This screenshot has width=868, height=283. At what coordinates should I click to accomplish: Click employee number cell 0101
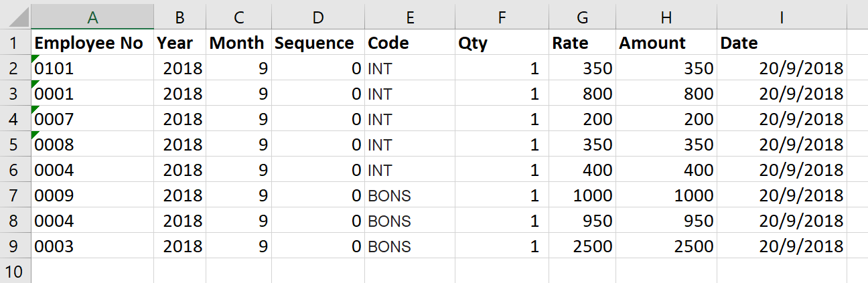[x=92, y=69]
